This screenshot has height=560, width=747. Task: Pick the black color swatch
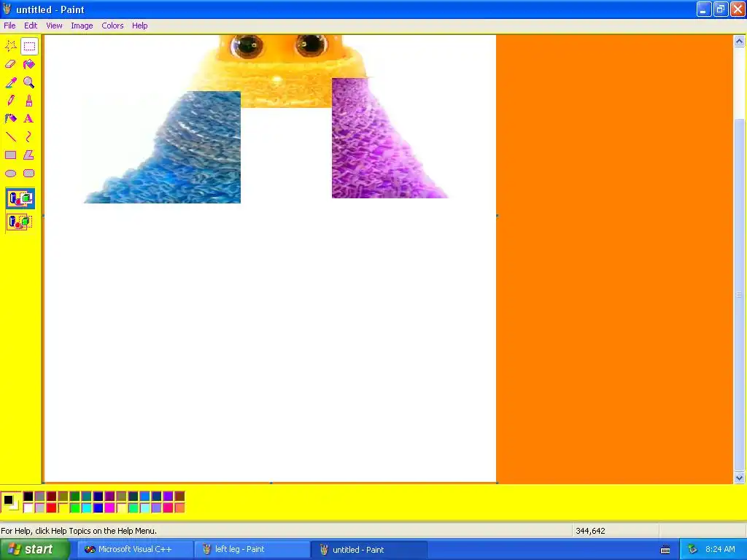[28, 497]
